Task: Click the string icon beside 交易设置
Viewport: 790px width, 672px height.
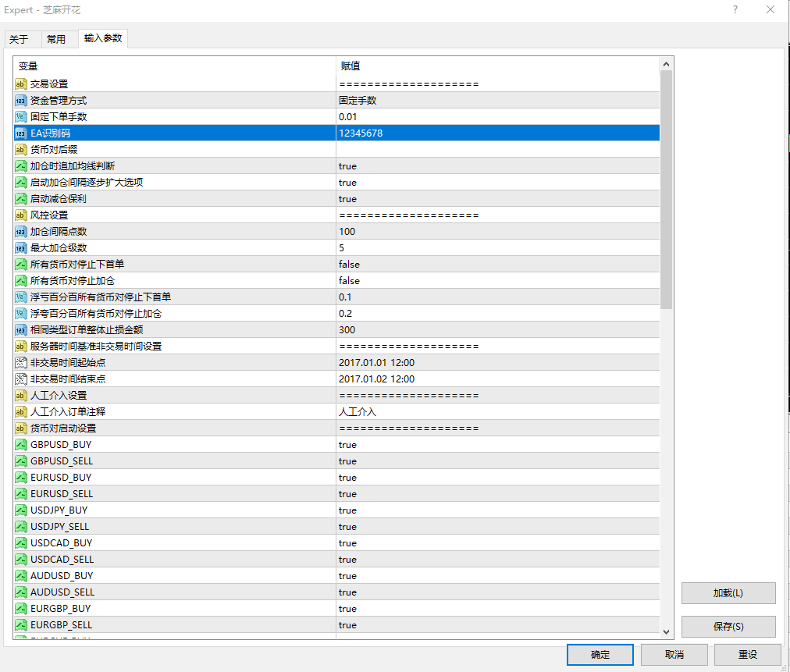Action: coord(20,84)
